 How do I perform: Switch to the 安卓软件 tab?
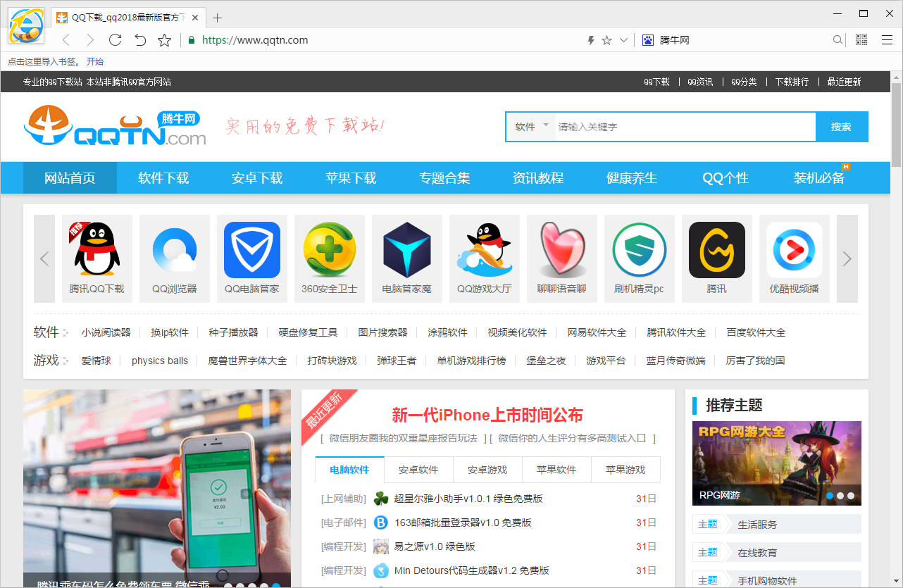point(418,470)
